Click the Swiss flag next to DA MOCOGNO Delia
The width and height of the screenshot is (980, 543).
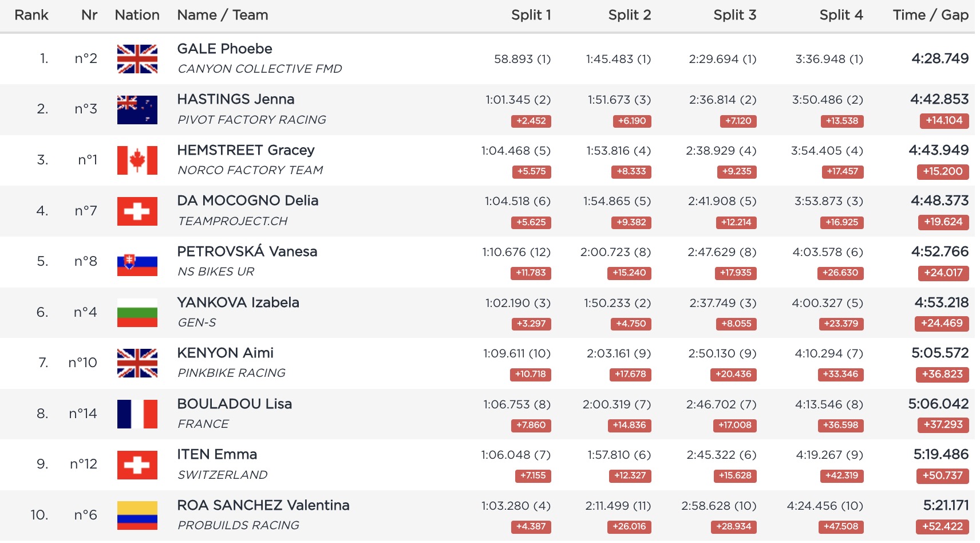(137, 211)
